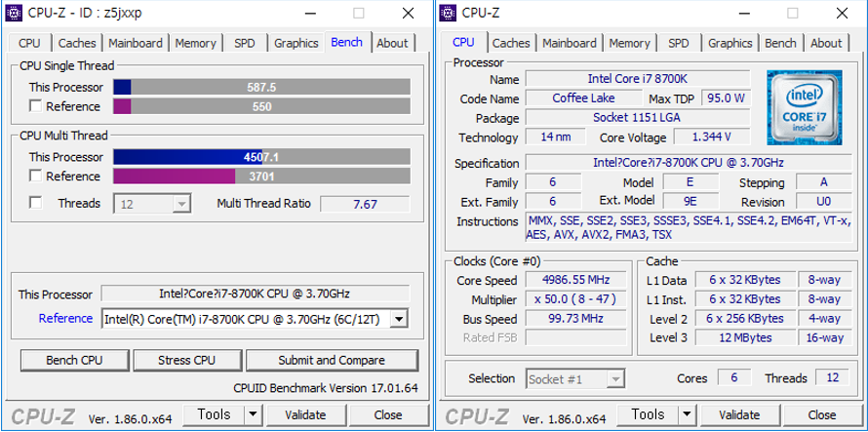
Task: Click the Bus Speed value 99.73 MHz
Action: pyautogui.click(x=575, y=319)
